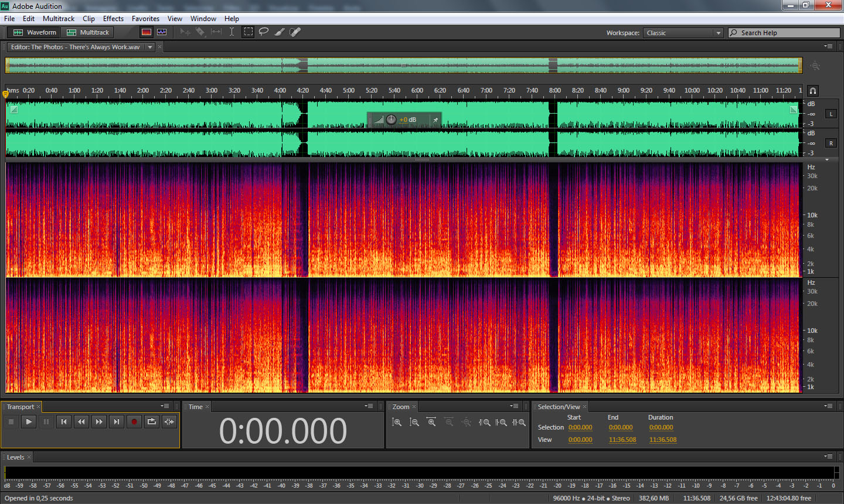Click the 0:00.000 time display

[283, 431]
